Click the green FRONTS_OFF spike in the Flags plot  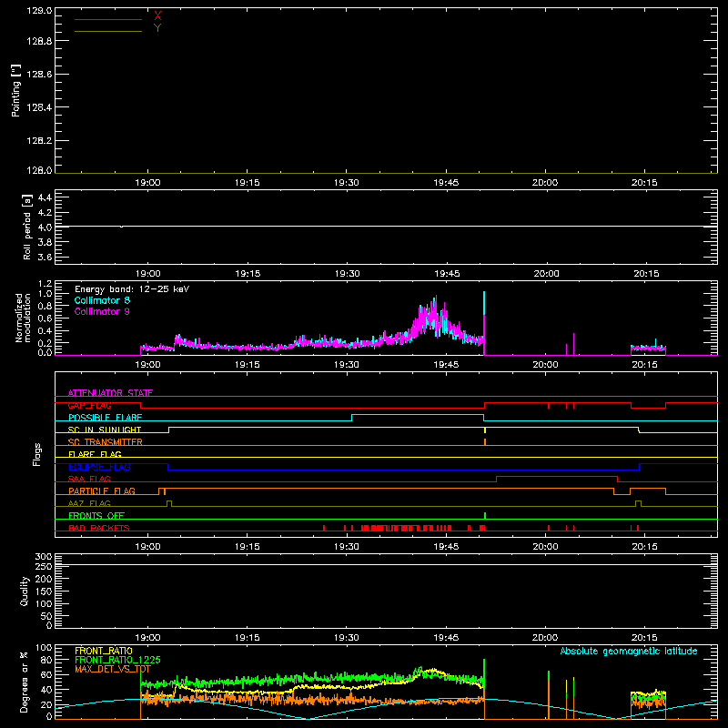pos(485,516)
